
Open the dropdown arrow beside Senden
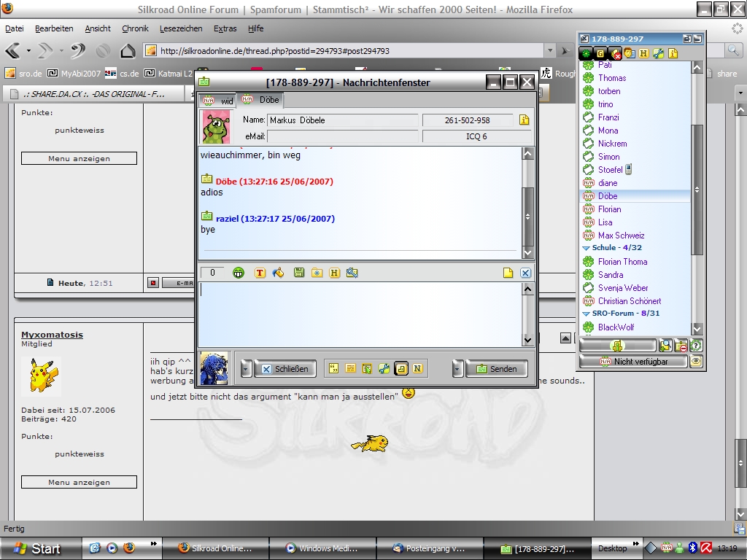click(x=457, y=369)
